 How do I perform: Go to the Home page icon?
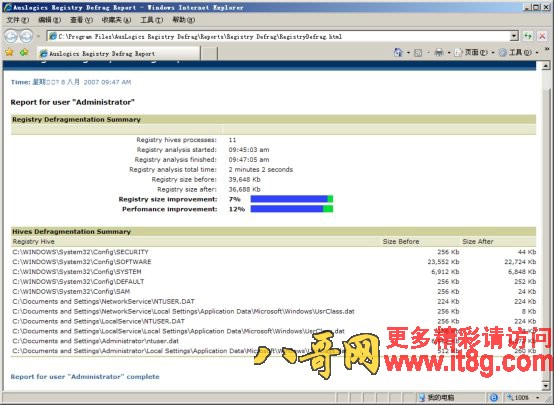[x=398, y=53]
